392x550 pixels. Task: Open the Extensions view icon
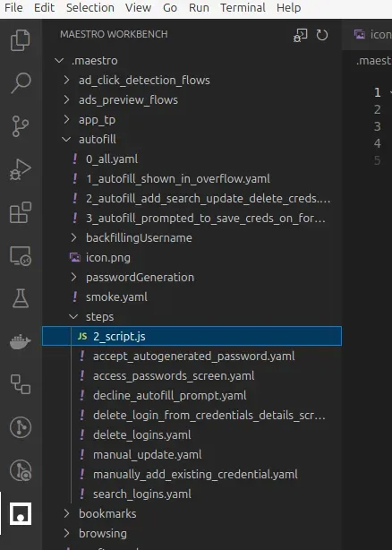21,212
